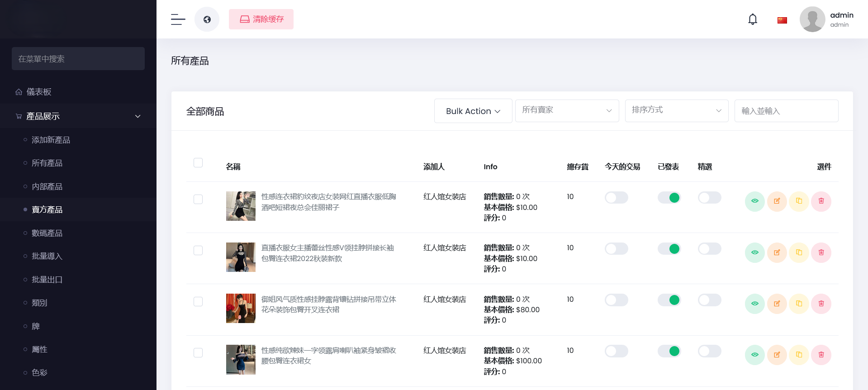Click the hamburger menu toggle icon
This screenshot has height=390, width=868.
(178, 19)
